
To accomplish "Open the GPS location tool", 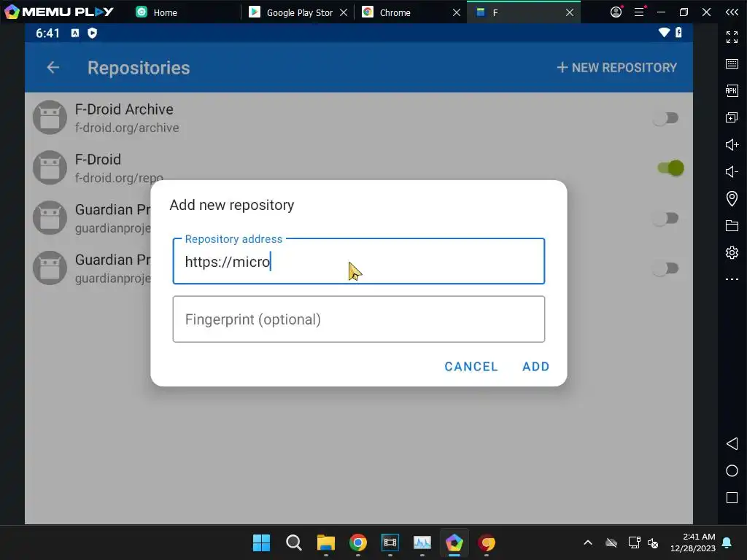I will click(732, 198).
